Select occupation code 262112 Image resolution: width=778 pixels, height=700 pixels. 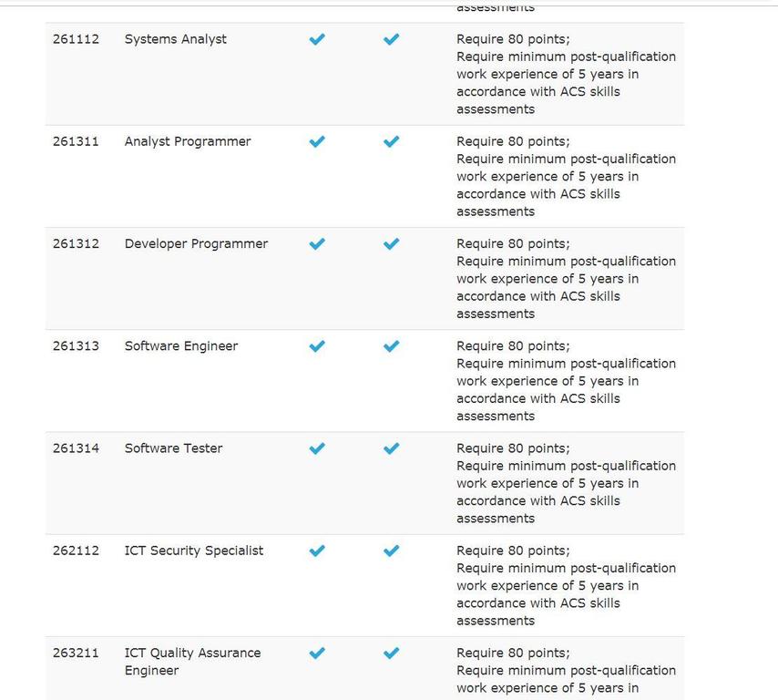pos(76,551)
